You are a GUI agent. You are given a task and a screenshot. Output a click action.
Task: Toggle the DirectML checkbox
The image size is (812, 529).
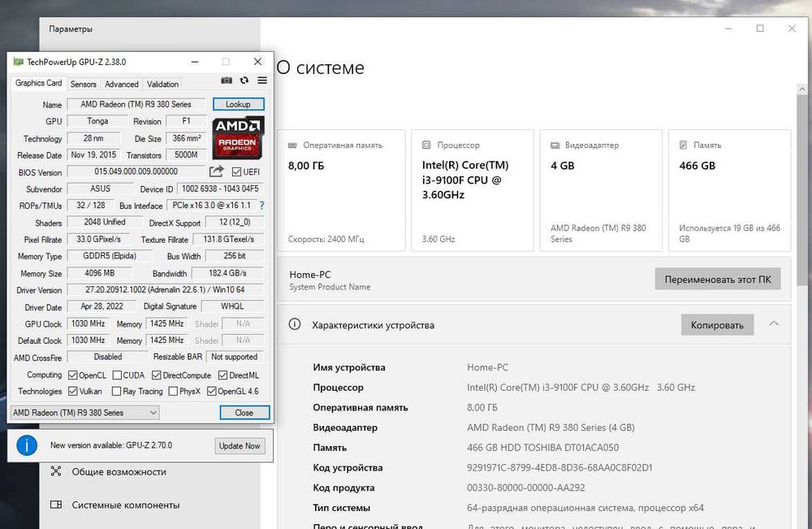pyautogui.click(x=222, y=375)
